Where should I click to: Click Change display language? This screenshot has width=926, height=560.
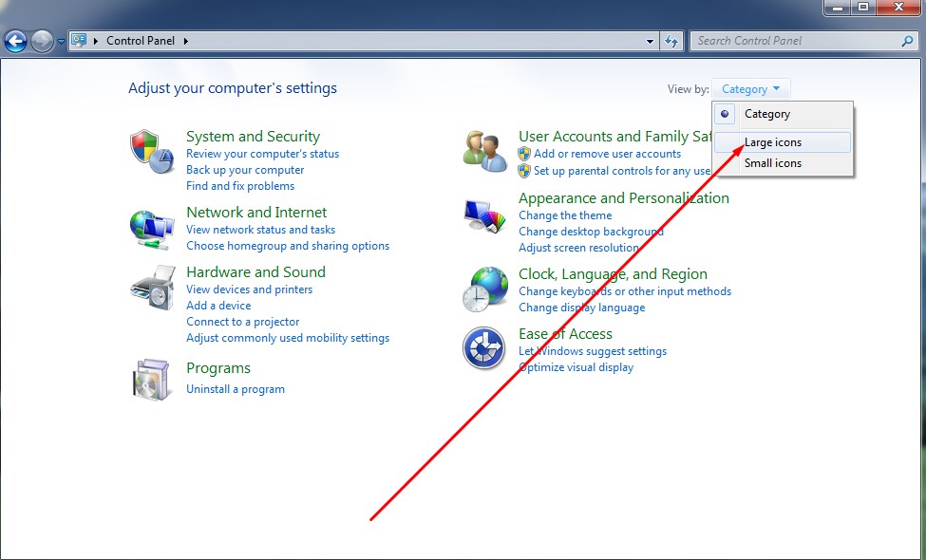[581, 308]
